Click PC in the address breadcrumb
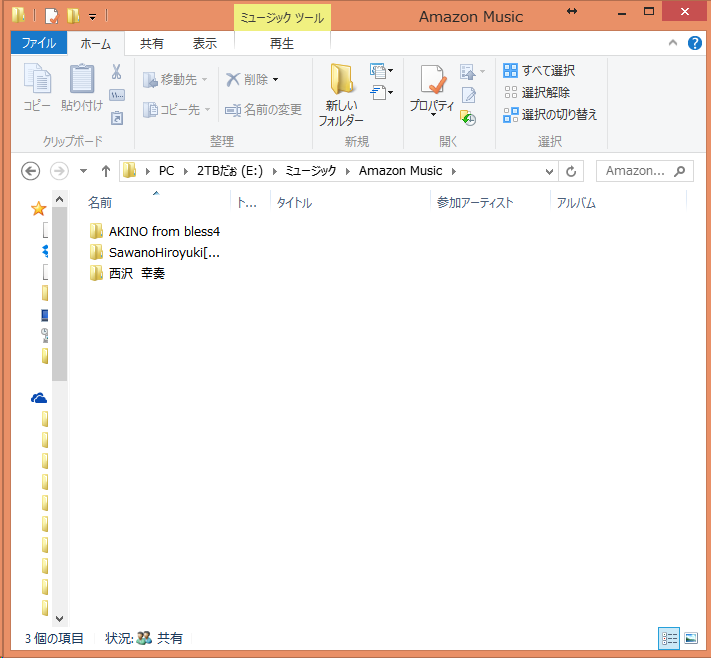711x658 pixels. click(x=166, y=171)
